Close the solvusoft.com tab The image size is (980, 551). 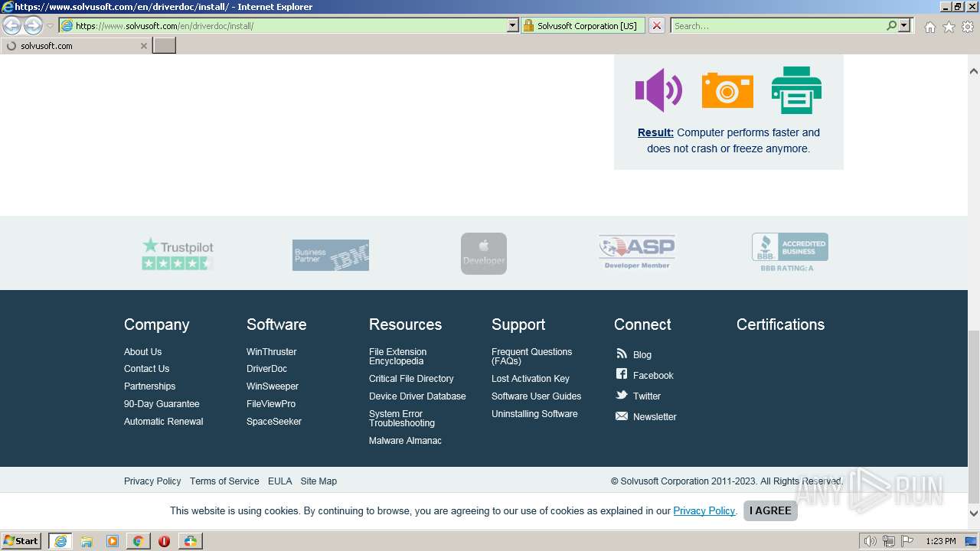coord(143,46)
